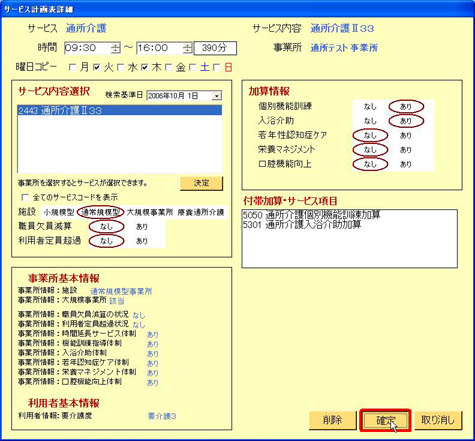The width and height of the screenshot is (475, 441).
Task: Select 5301 通所介護入浴介助加算 entry
Action: (302, 225)
